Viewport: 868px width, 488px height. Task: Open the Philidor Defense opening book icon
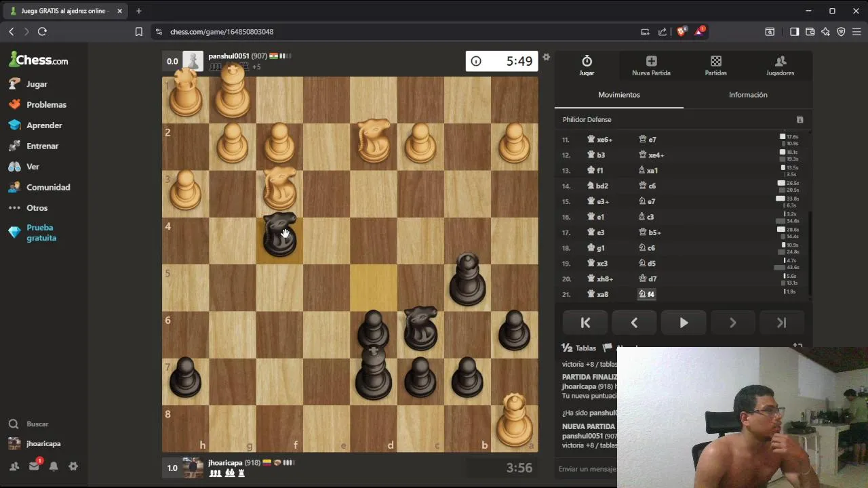click(800, 119)
